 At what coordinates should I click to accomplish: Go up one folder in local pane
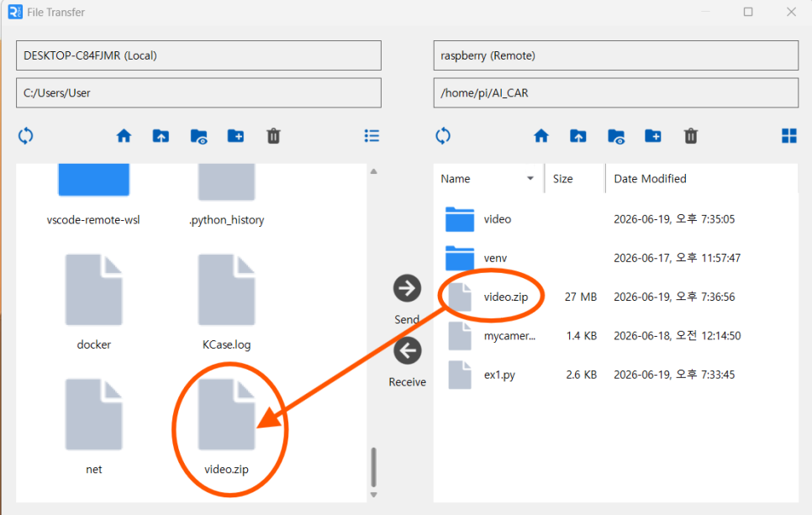tap(161, 136)
